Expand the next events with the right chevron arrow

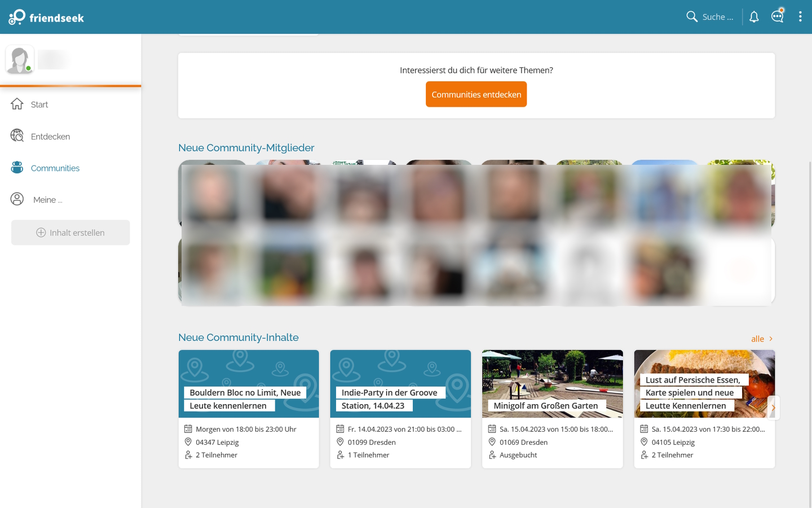tap(773, 407)
